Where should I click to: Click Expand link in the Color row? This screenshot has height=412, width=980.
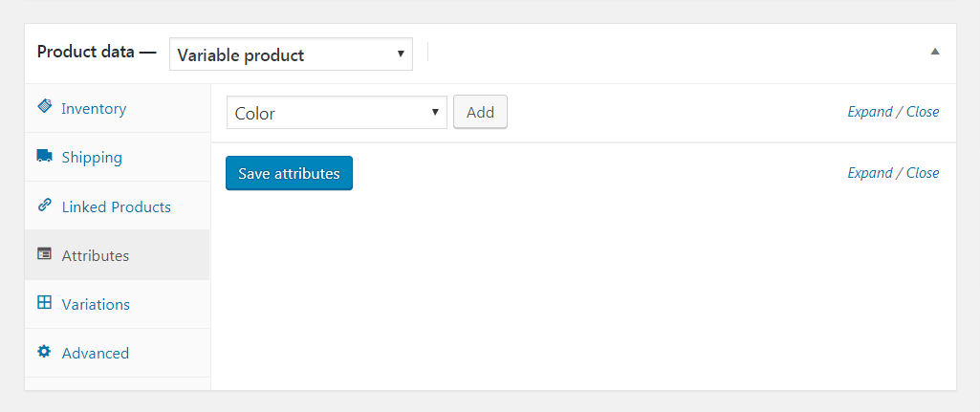click(x=869, y=112)
